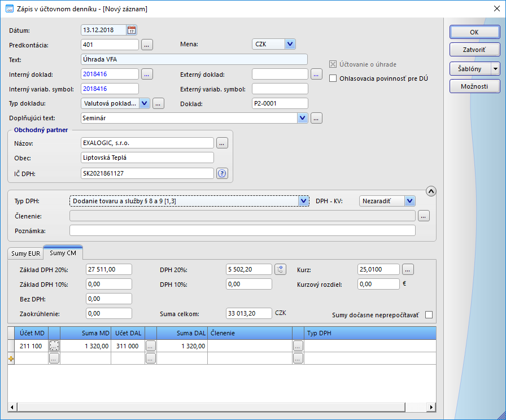Screen dimensions: 506x420
Task: Click the Externý variab. symbol field
Action: tap(280, 89)
